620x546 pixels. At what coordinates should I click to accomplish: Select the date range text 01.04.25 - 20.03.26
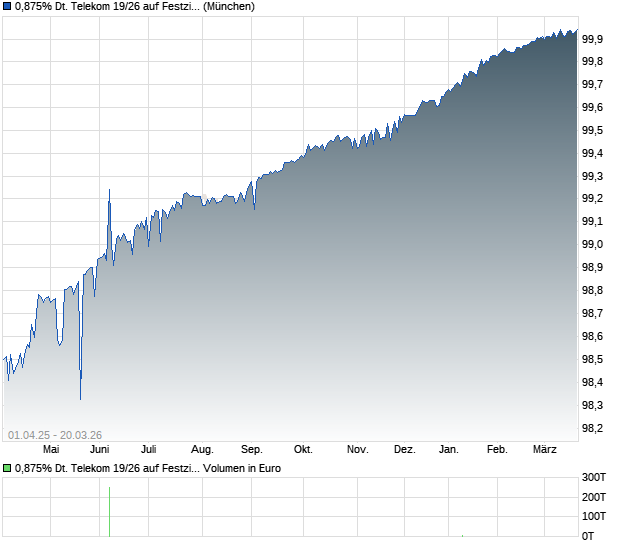coord(55,434)
